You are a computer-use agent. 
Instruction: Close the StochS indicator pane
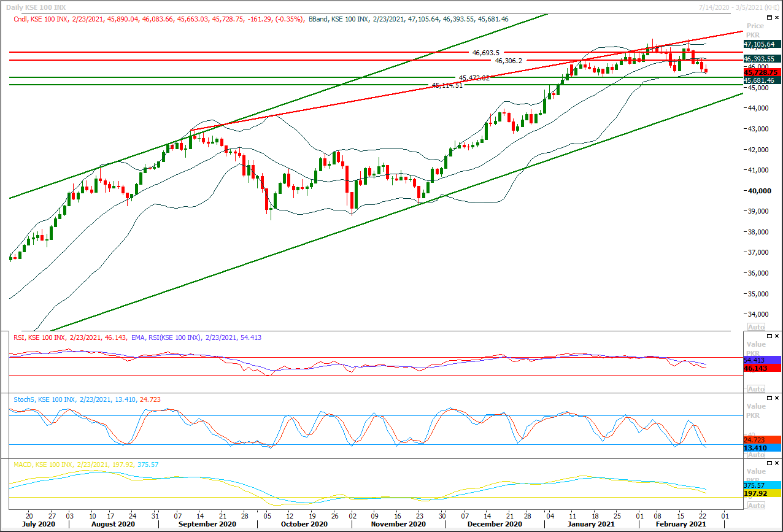click(x=777, y=398)
